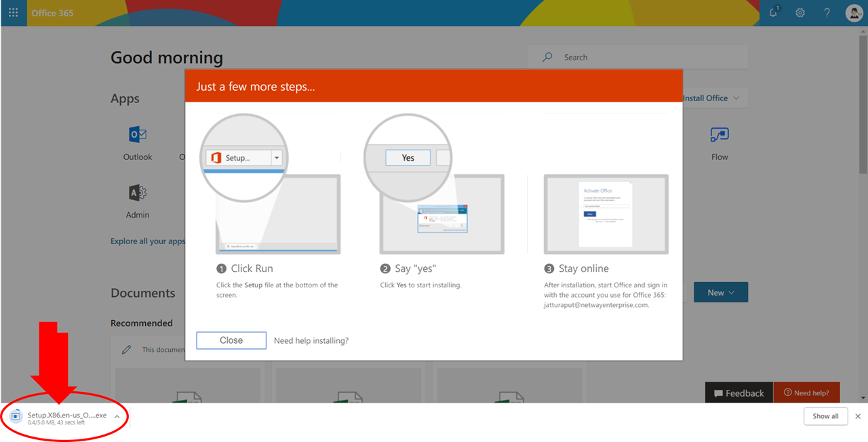
Task: Expand the Install Office dropdown
Action: 712,98
